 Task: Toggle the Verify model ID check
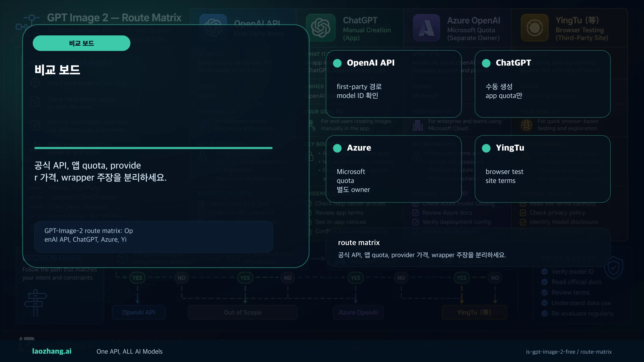pos(544,272)
